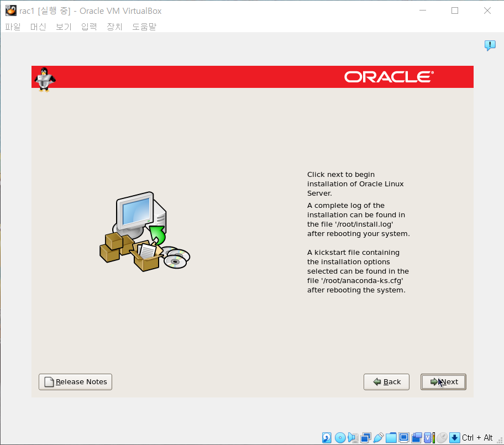This screenshot has width=504, height=445.
Task: Open the 도움말 menu
Action: tap(144, 27)
